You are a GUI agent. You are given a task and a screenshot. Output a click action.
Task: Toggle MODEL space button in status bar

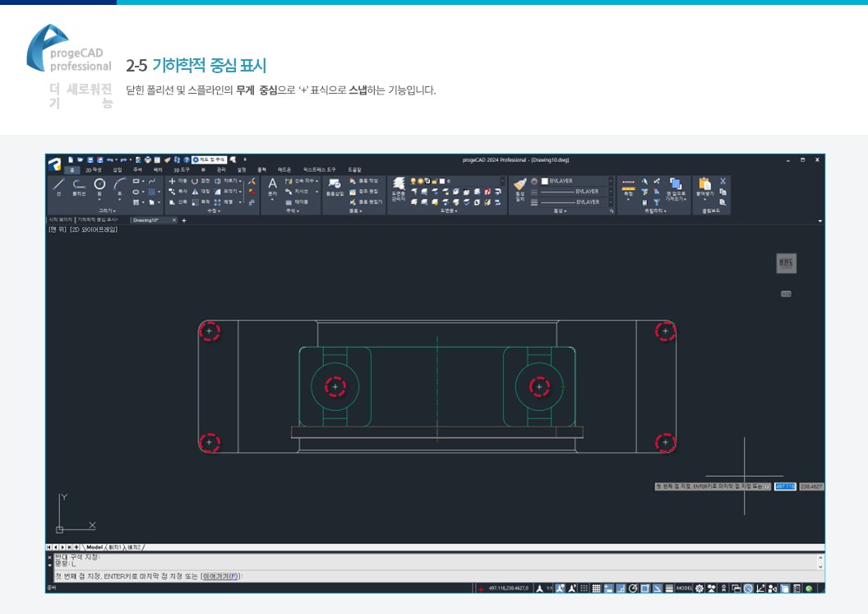point(684,589)
